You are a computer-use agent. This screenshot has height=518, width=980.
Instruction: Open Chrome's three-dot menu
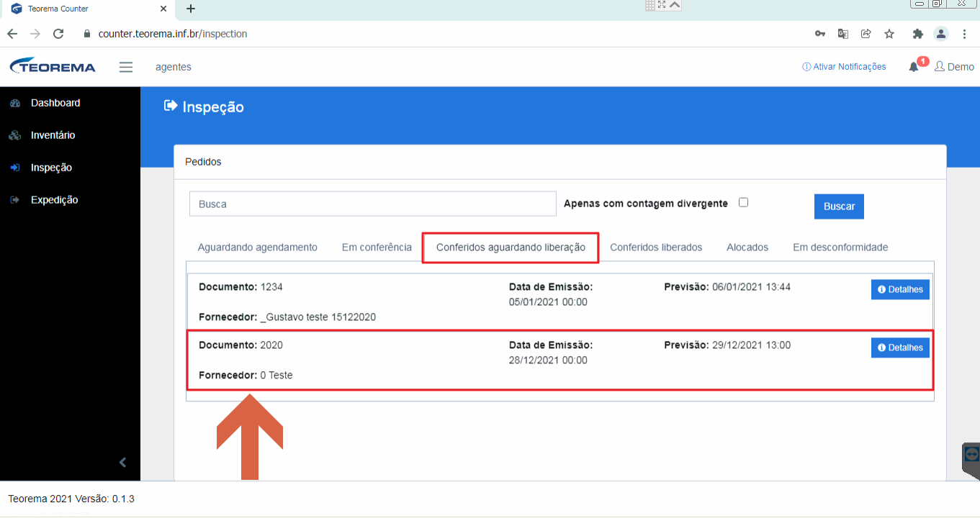(965, 34)
